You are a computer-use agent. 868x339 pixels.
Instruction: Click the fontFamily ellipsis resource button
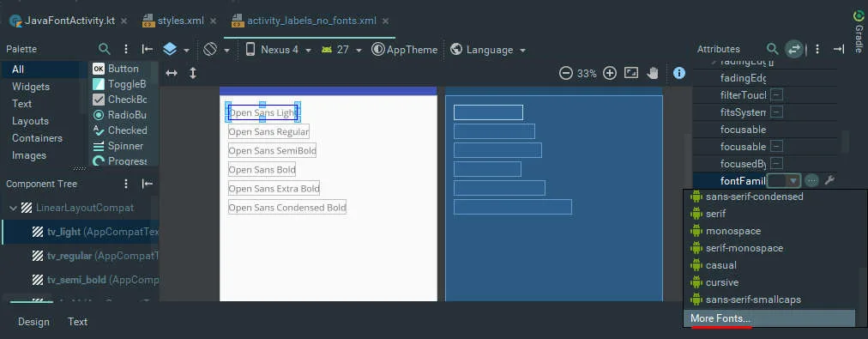pos(811,180)
